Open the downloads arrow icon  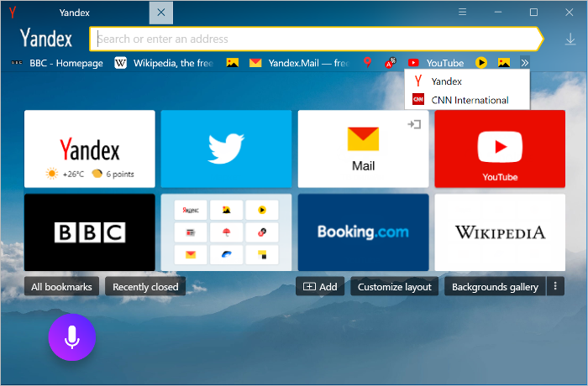[570, 39]
